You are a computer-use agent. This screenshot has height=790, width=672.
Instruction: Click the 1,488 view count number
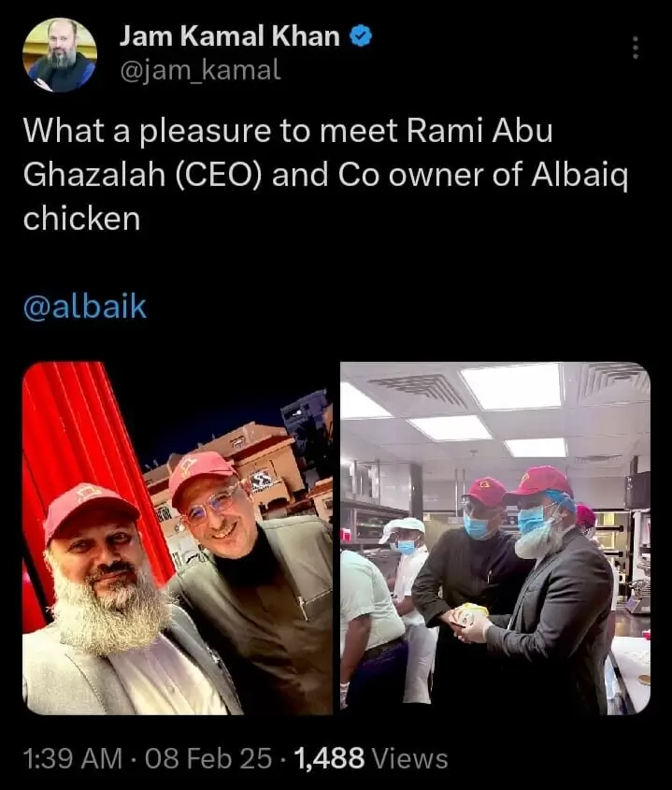tap(329, 758)
